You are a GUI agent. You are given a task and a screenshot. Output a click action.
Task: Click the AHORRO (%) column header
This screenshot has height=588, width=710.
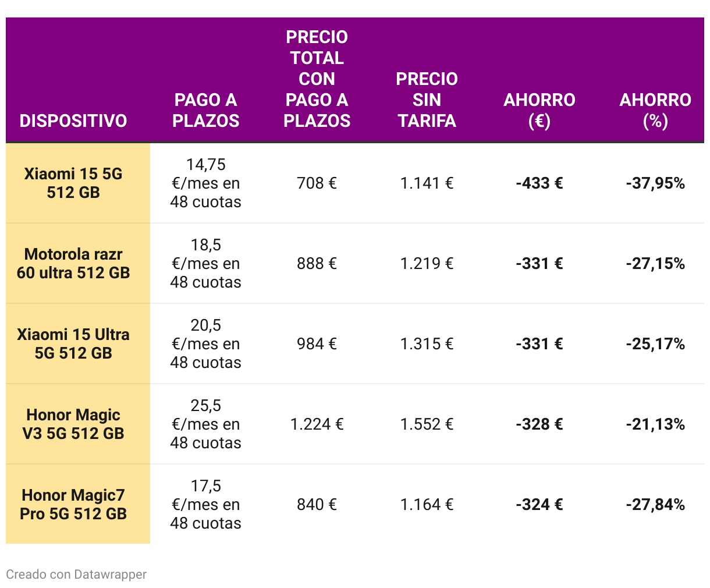[655, 110]
